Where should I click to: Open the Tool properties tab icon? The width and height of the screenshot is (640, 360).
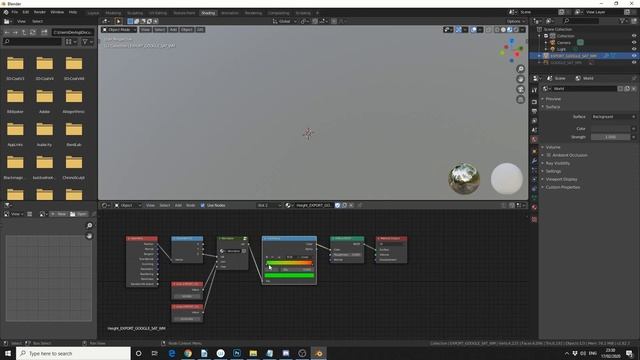(534, 90)
